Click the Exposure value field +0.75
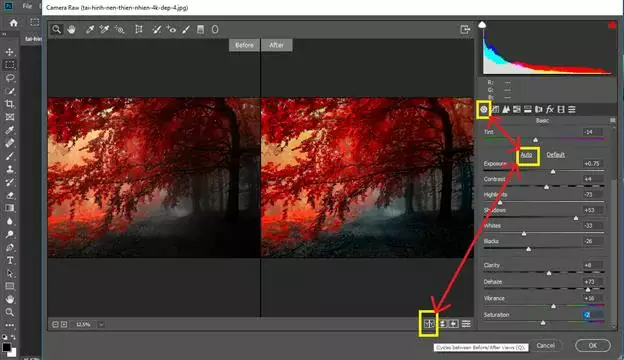The width and height of the screenshot is (624, 360). coord(593,163)
